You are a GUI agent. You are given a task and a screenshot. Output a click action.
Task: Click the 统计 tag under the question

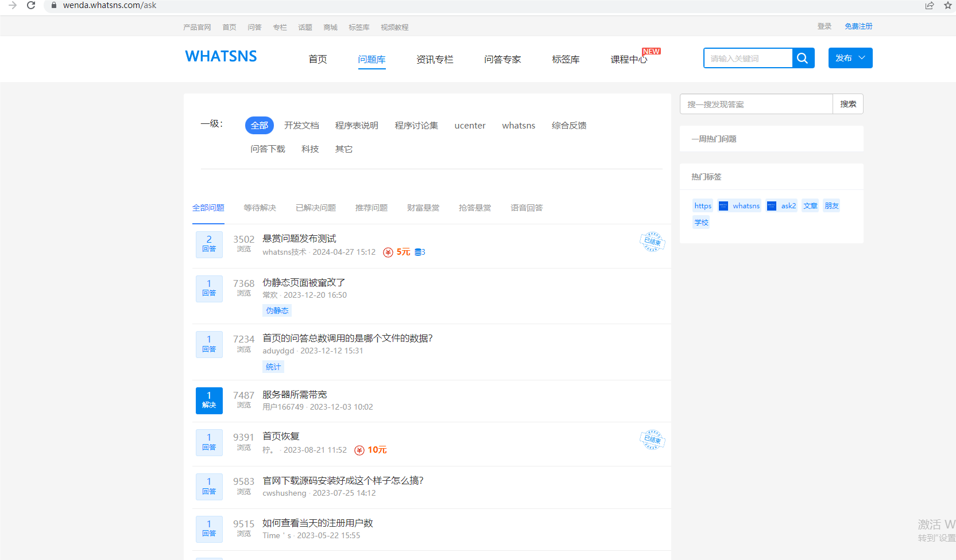click(273, 367)
